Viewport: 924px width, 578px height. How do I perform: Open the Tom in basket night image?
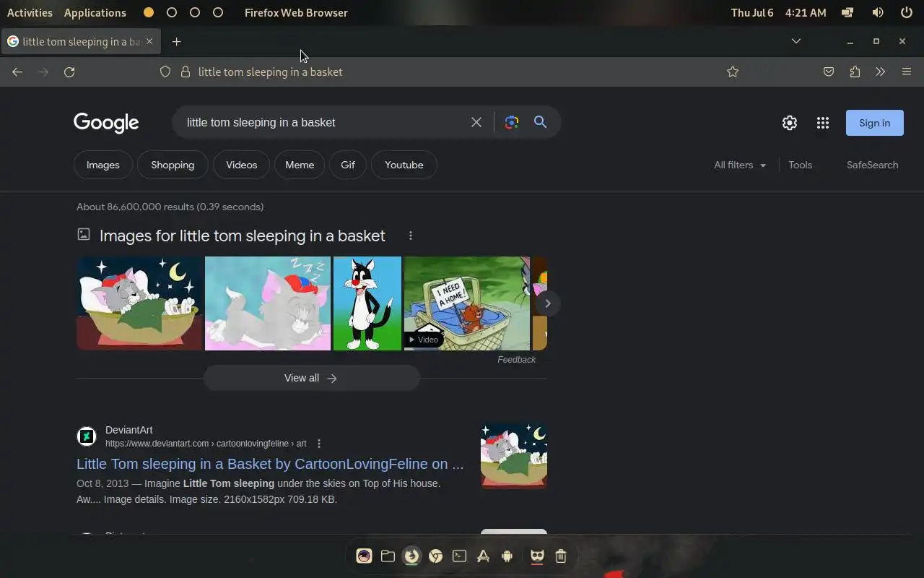139,303
